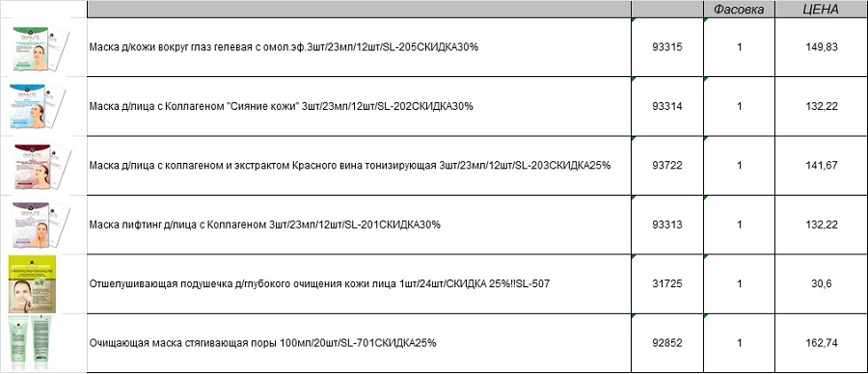This screenshot has width=868, height=374.
Task: Click the Очищающая маска SL-701 name cell
Action: (x=359, y=343)
